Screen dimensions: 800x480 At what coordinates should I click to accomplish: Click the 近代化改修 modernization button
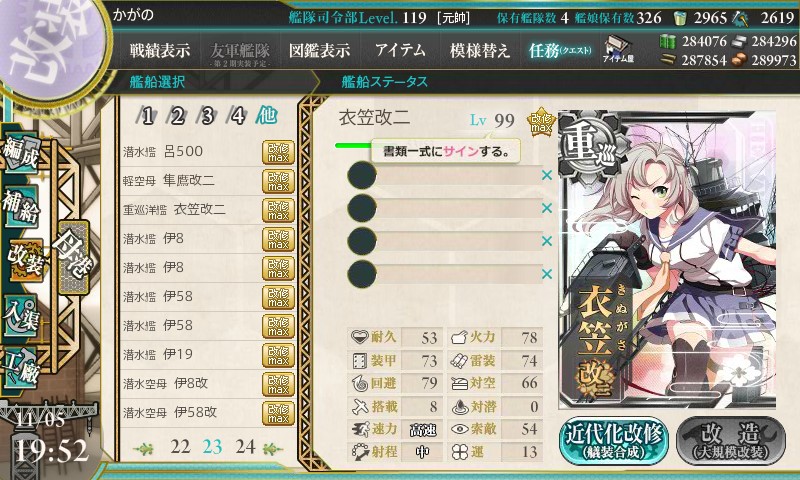(x=614, y=441)
